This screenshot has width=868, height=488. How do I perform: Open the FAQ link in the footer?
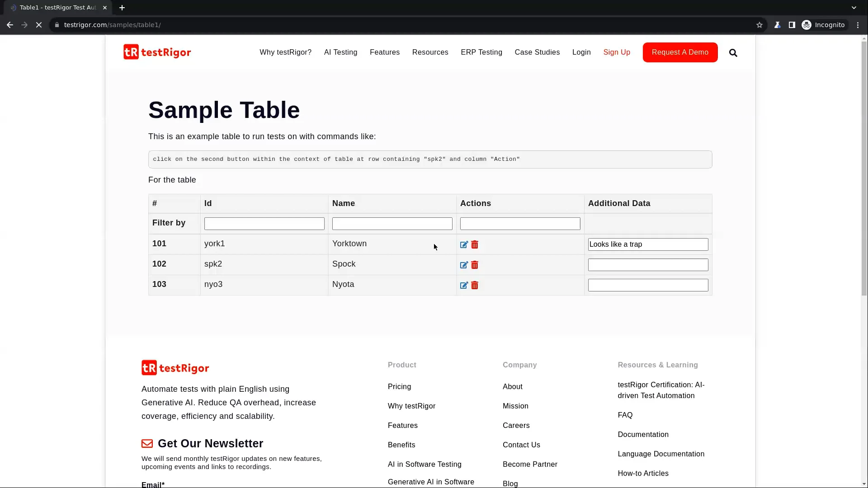click(625, 415)
